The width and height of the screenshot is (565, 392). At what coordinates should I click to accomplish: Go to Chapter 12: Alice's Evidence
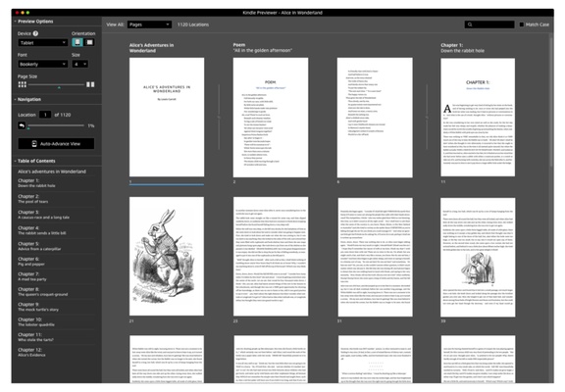[x=31, y=352]
